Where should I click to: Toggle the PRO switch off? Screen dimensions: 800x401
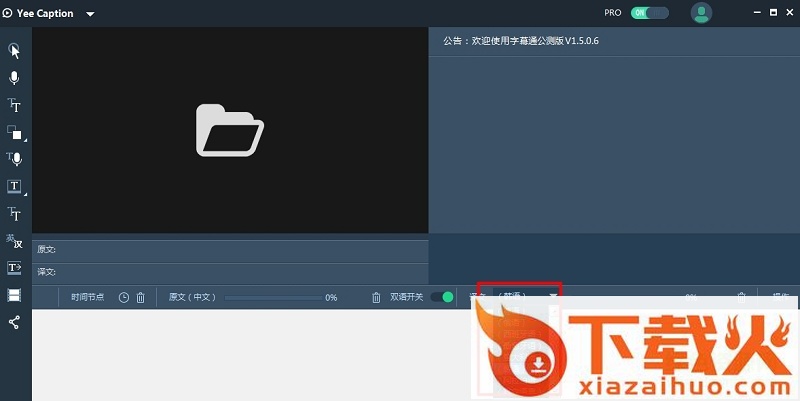coord(650,13)
